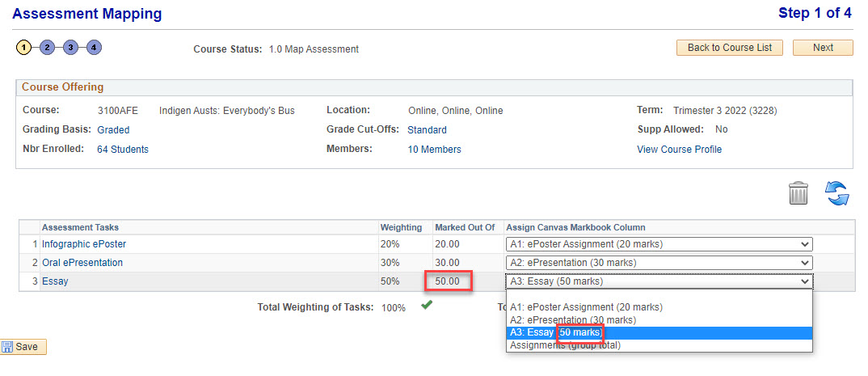
Task: Collapse the open A3: Essay dropdown
Action: point(659,281)
